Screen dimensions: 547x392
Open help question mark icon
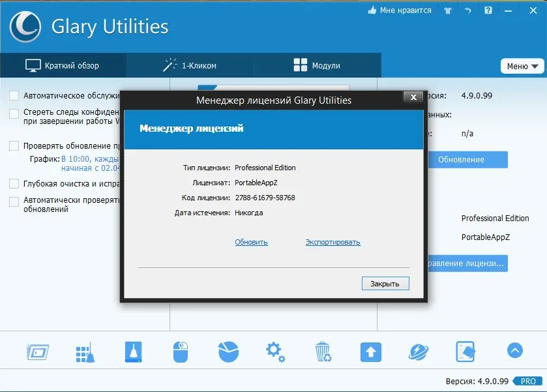pos(488,10)
